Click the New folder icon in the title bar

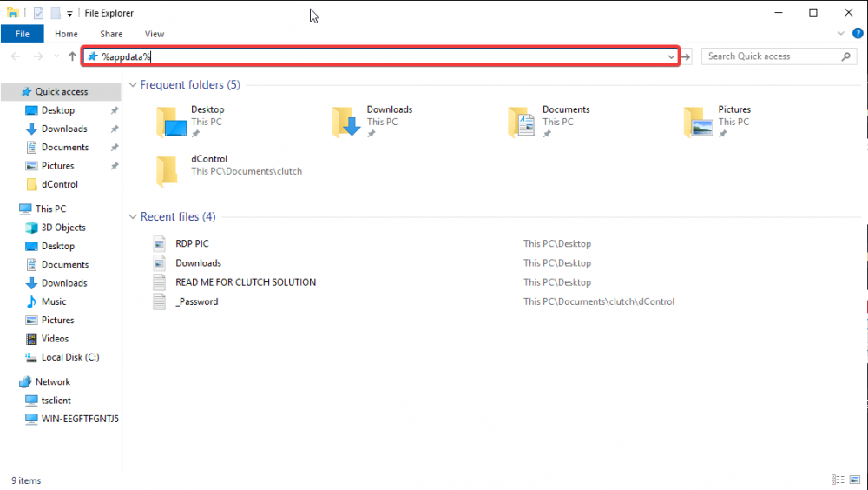point(56,13)
